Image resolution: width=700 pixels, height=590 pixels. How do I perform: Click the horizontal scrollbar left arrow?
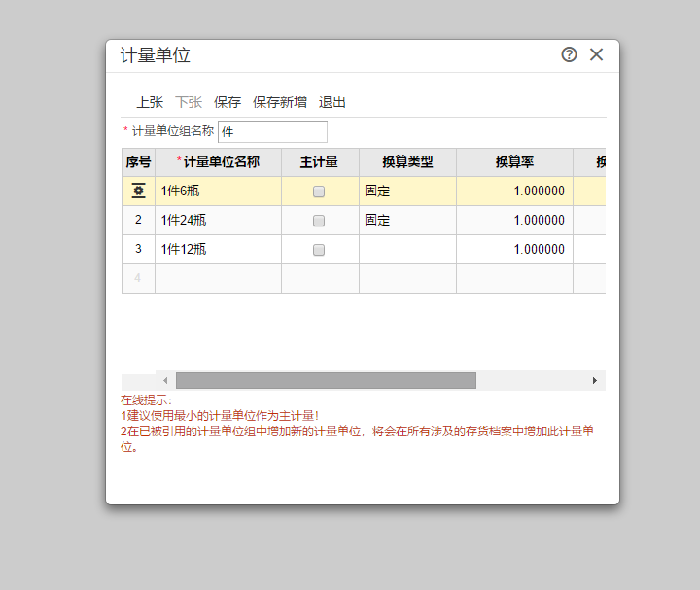[x=165, y=381]
